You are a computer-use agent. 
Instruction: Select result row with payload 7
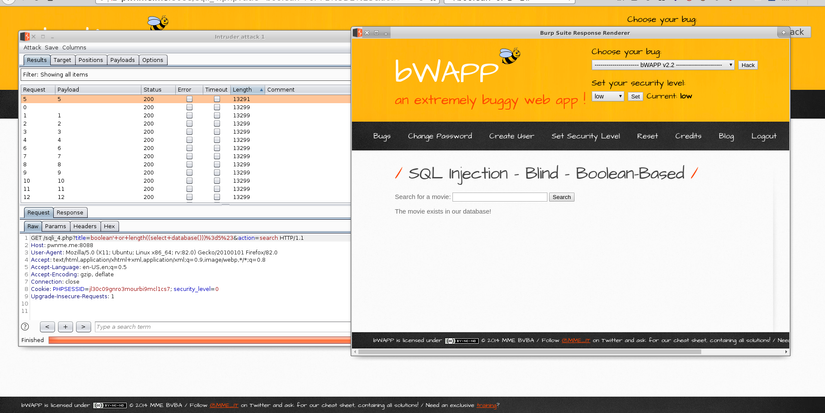[x=185, y=156]
